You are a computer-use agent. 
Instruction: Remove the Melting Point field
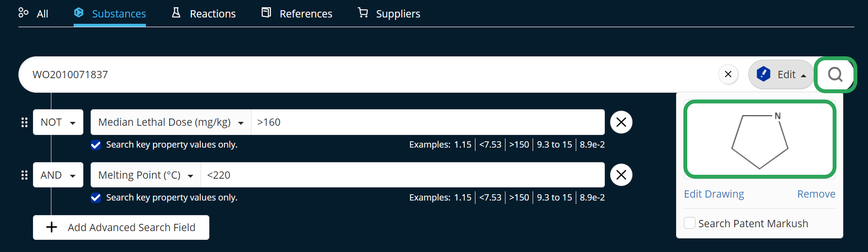click(x=621, y=175)
